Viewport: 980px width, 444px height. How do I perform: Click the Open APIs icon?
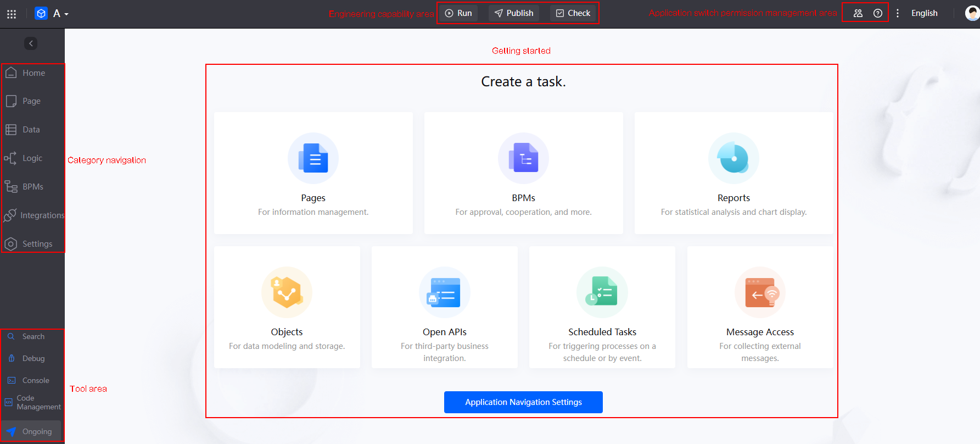tap(445, 292)
